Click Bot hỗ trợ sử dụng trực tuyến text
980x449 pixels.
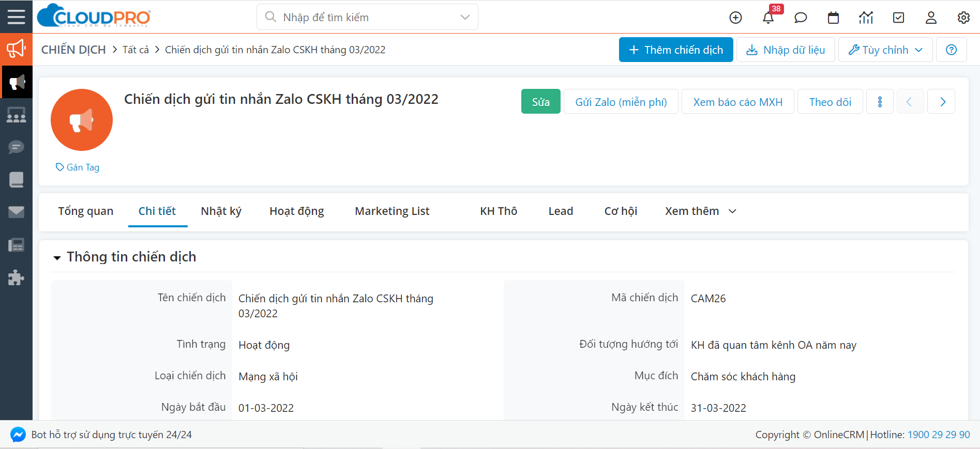(x=112, y=435)
